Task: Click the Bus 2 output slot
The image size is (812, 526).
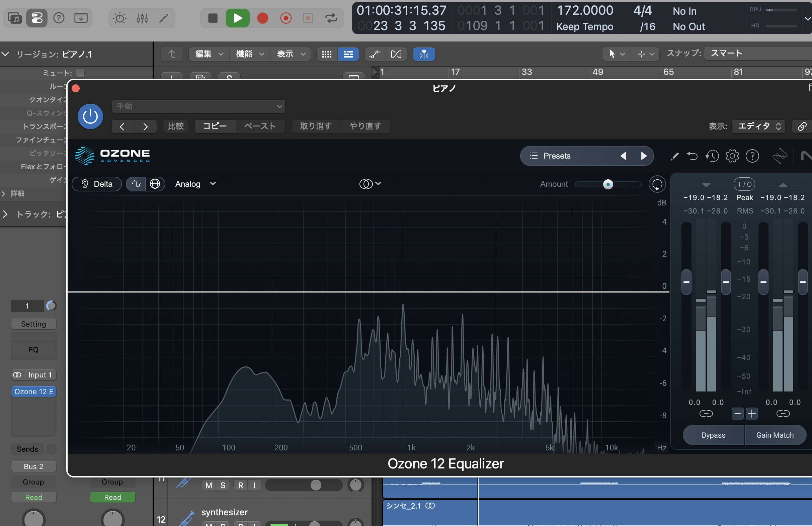Action: click(33, 466)
